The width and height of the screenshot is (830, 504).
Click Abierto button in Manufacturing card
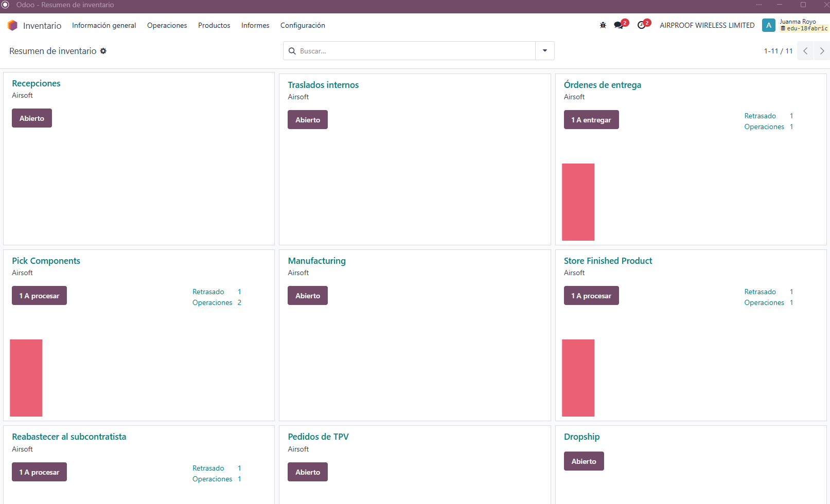click(308, 296)
